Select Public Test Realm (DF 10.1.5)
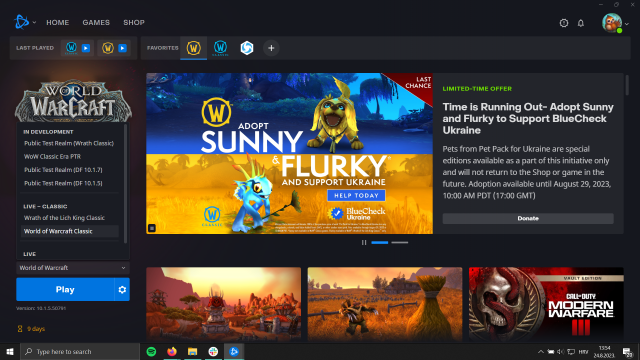Viewport: 640px width, 360px height. coord(63,183)
